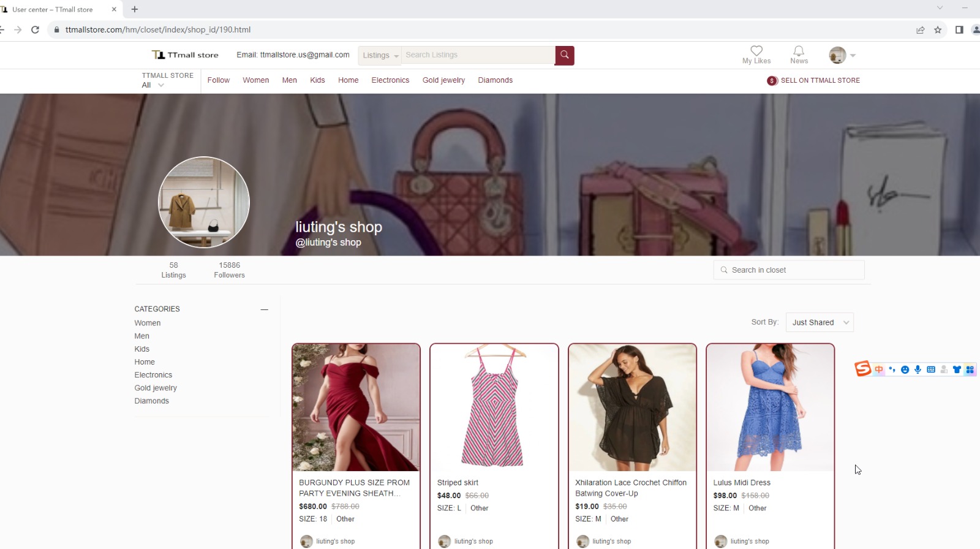The image size is (980, 549).
Task: Open the Electronics menu in navigation bar
Action: coord(390,80)
